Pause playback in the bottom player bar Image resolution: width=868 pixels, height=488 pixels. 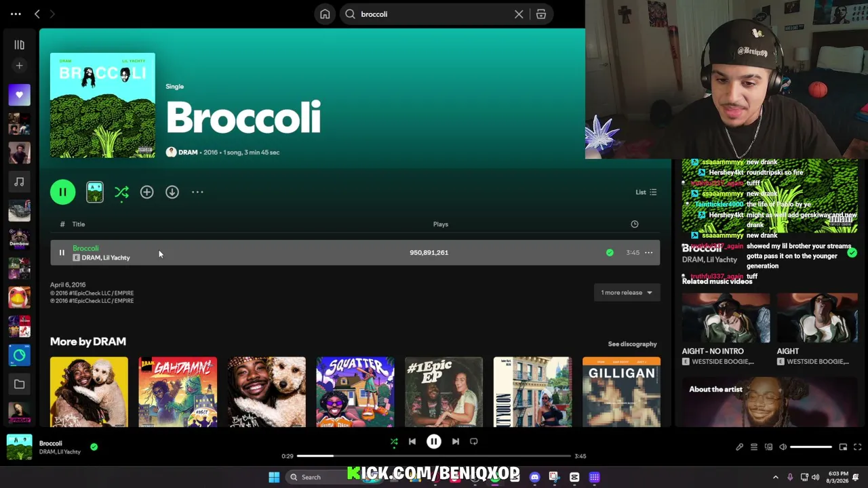coord(434,442)
